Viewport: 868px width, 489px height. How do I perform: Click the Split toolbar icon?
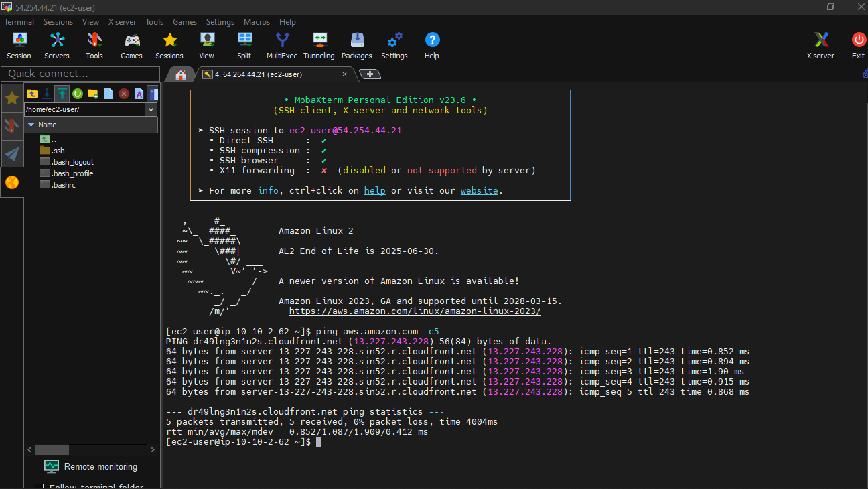click(244, 46)
